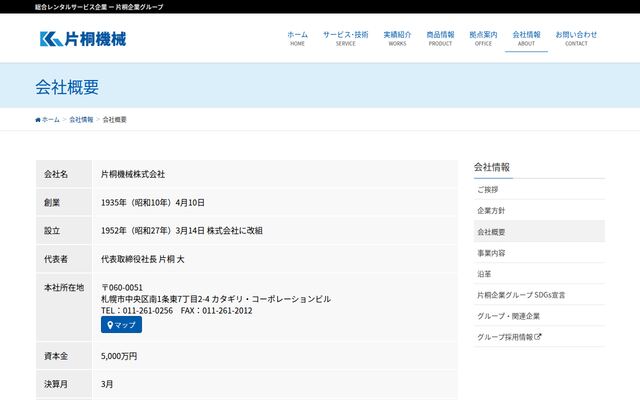Click the 決算月 row label
The height and width of the screenshot is (400, 640).
tap(56, 384)
